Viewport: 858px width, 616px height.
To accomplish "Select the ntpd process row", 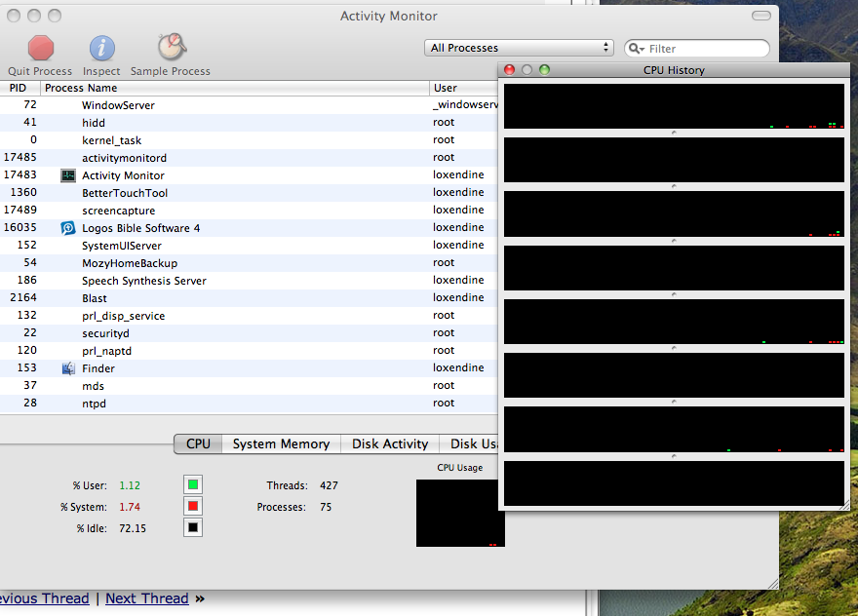I will 249,404.
